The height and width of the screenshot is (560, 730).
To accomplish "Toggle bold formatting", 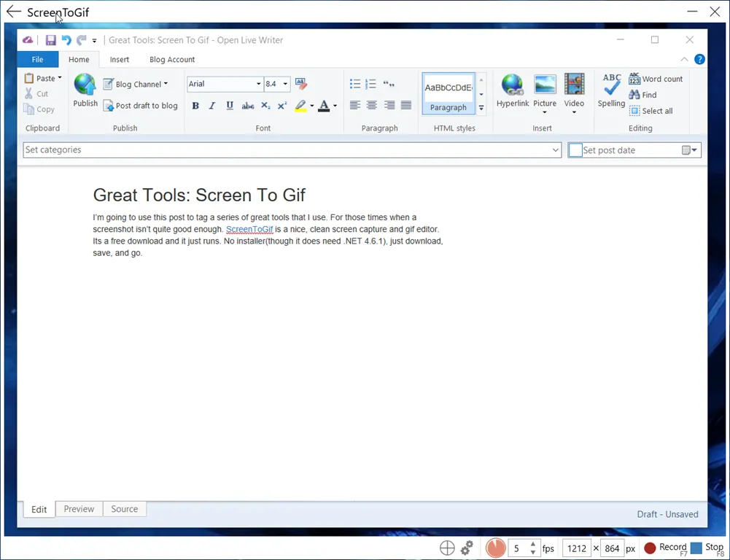I will coord(195,106).
